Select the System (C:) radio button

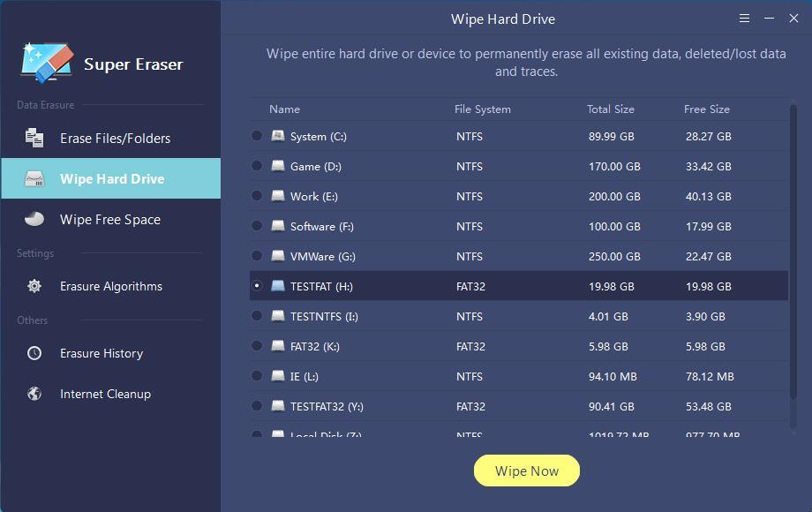(256, 136)
